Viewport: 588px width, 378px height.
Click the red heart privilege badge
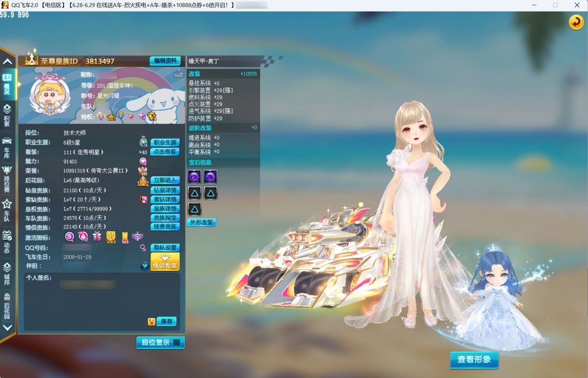pos(131,116)
